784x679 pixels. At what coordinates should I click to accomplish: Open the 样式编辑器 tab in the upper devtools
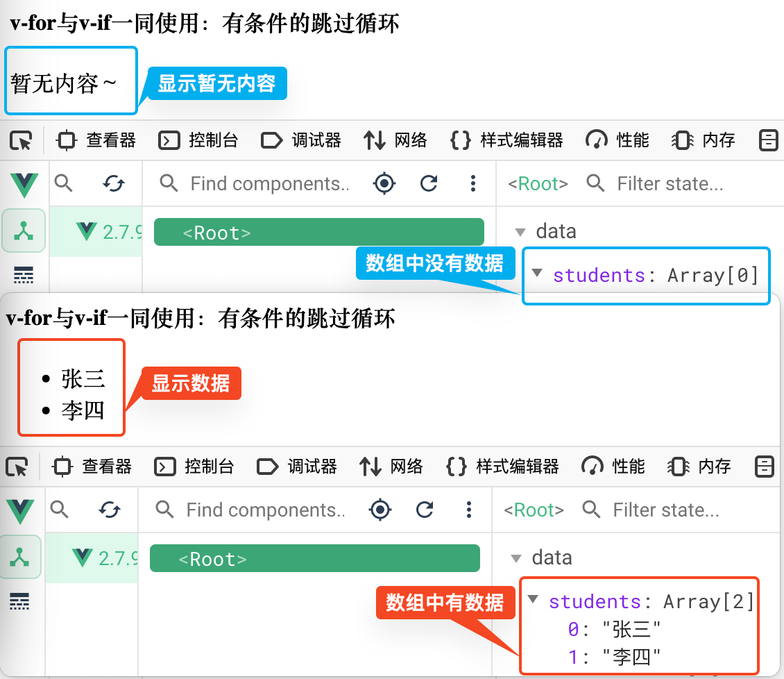[507, 141]
